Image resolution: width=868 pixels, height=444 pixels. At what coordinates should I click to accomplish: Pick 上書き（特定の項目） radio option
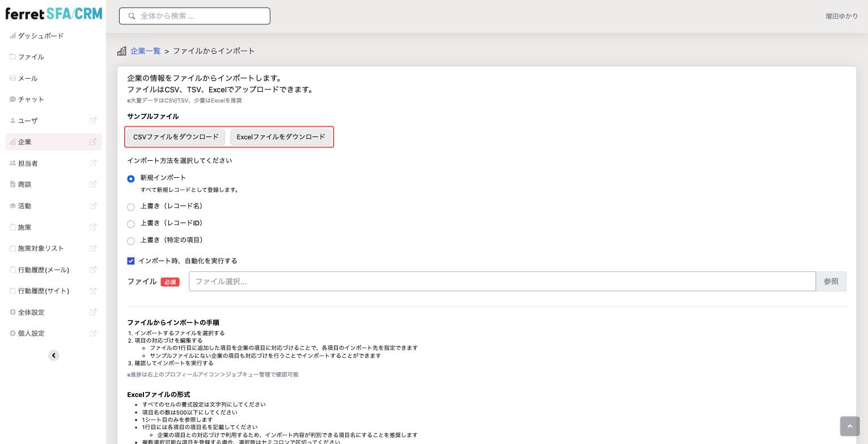click(131, 241)
